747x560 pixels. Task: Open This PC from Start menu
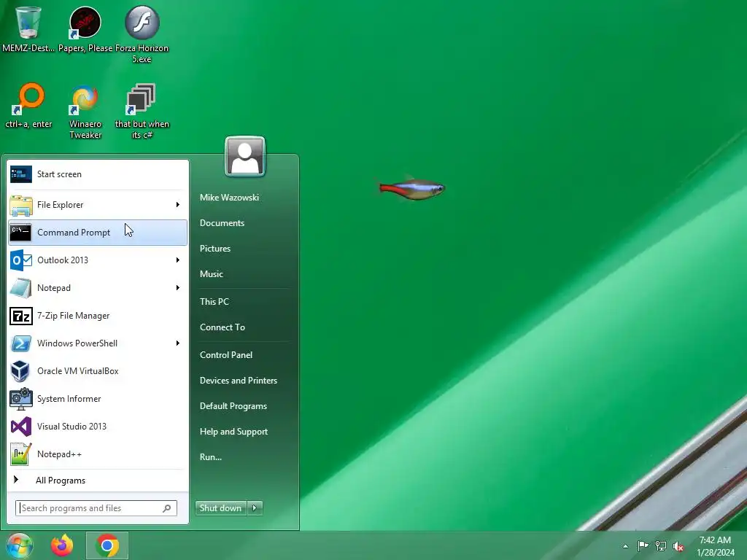click(214, 301)
